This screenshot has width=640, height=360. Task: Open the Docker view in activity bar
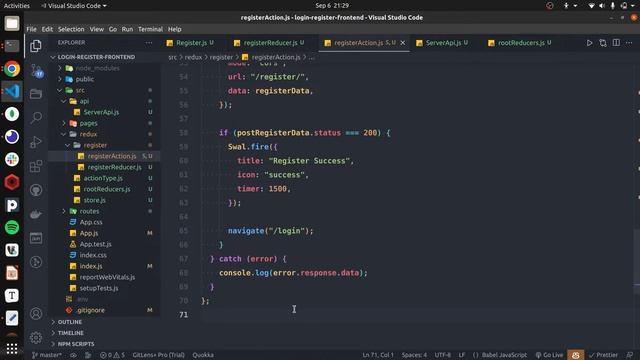tap(36, 214)
